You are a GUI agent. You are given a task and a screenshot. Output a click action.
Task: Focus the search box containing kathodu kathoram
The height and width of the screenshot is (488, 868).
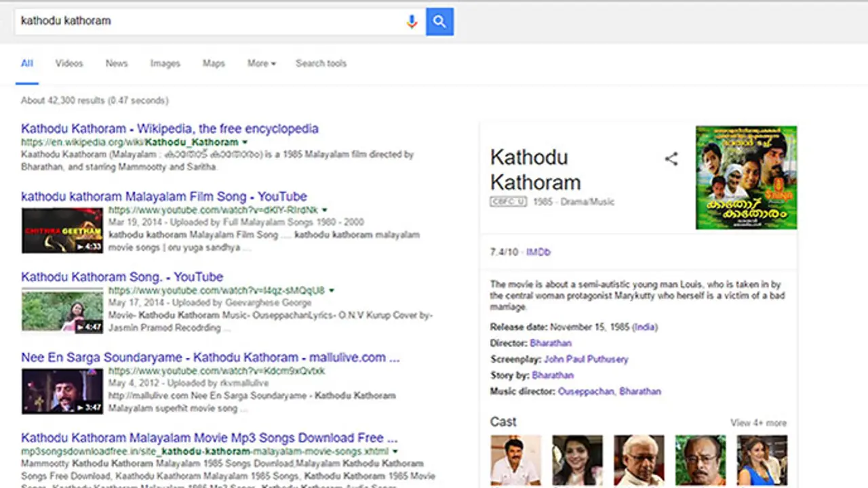coord(203,22)
